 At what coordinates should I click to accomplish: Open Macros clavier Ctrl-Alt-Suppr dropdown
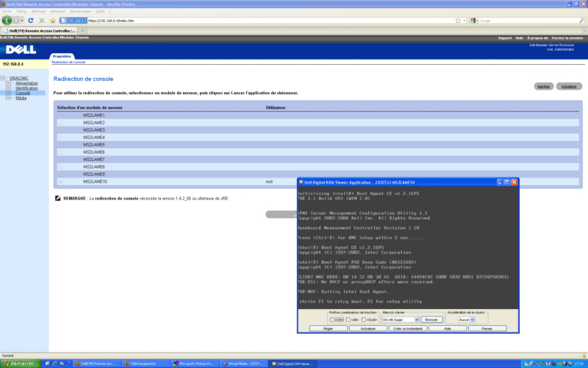tap(417, 319)
